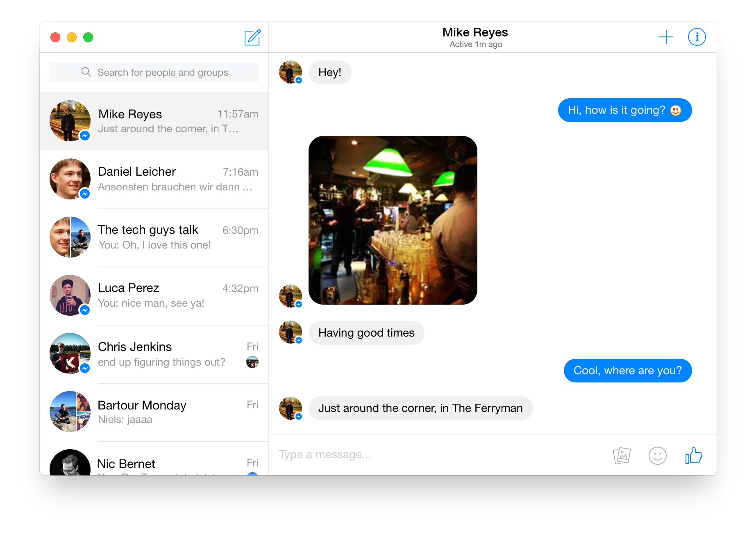Open the Daniel Leicher conversation
The width and height of the screenshot is (756, 536).
154,179
